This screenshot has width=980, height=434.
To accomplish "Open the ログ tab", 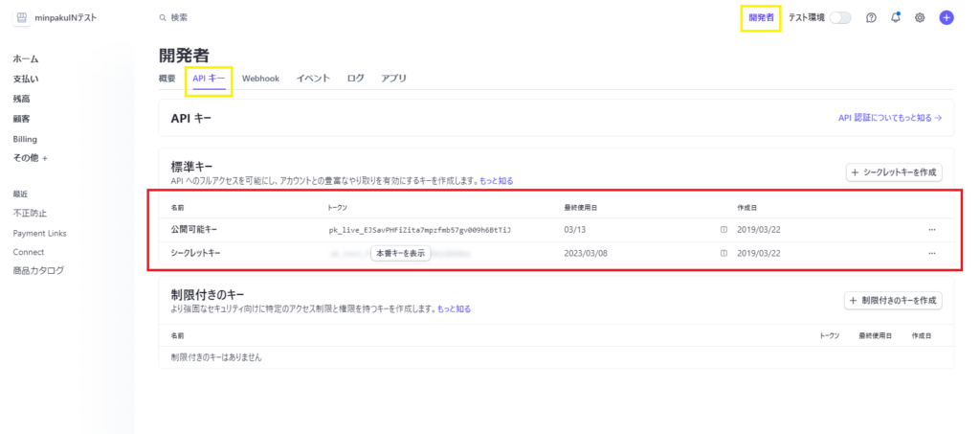I will click(x=355, y=79).
